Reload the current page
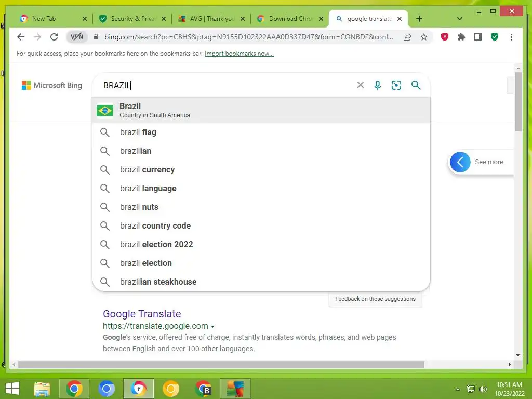Viewport: 532px width, 399px height. pyautogui.click(x=54, y=37)
